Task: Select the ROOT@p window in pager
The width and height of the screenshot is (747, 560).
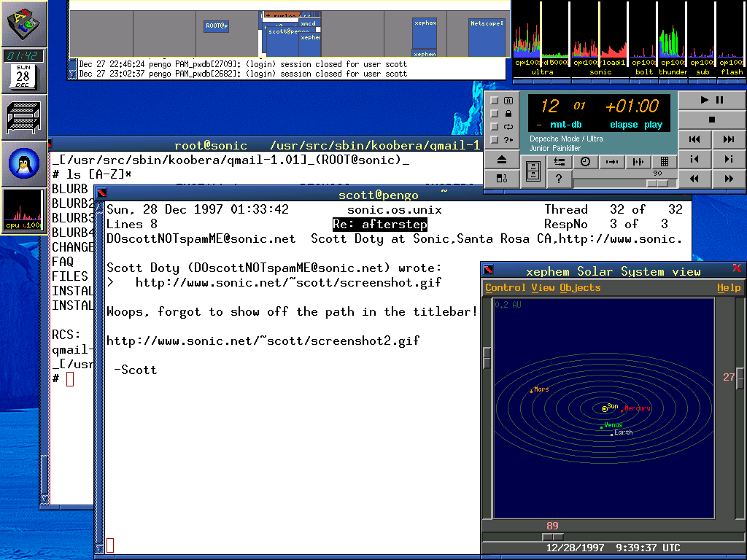Action: tap(216, 26)
